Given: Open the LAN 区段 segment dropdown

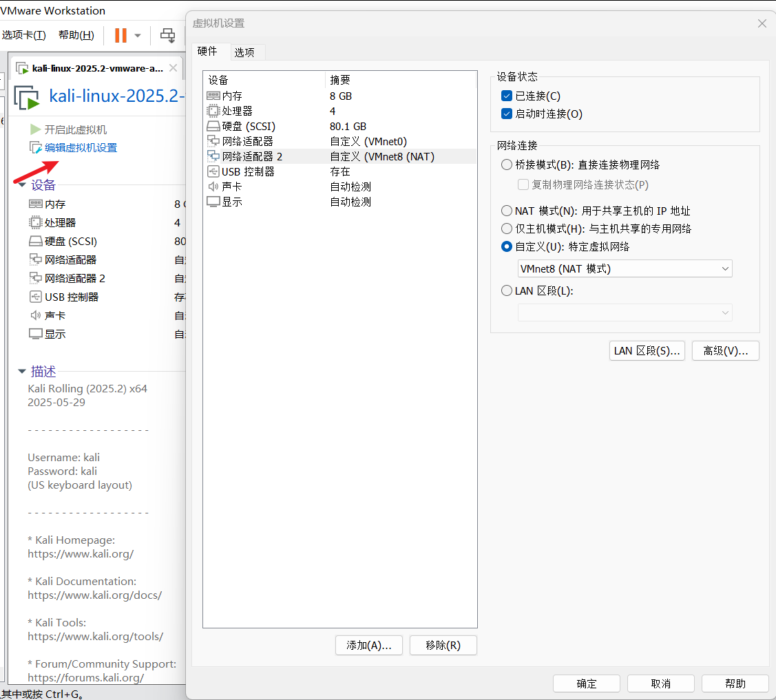Looking at the screenshot, I should pyautogui.click(x=625, y=312).
